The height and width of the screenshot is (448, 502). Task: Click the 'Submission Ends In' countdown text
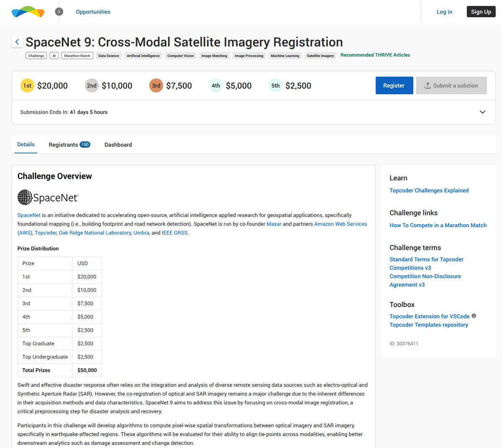pyautogui.click(x=64, y=112)
